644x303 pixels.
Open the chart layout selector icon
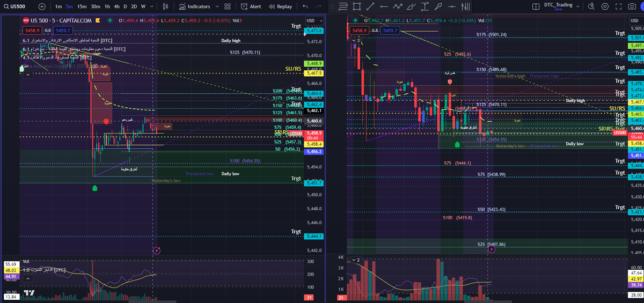click(536, 6)
